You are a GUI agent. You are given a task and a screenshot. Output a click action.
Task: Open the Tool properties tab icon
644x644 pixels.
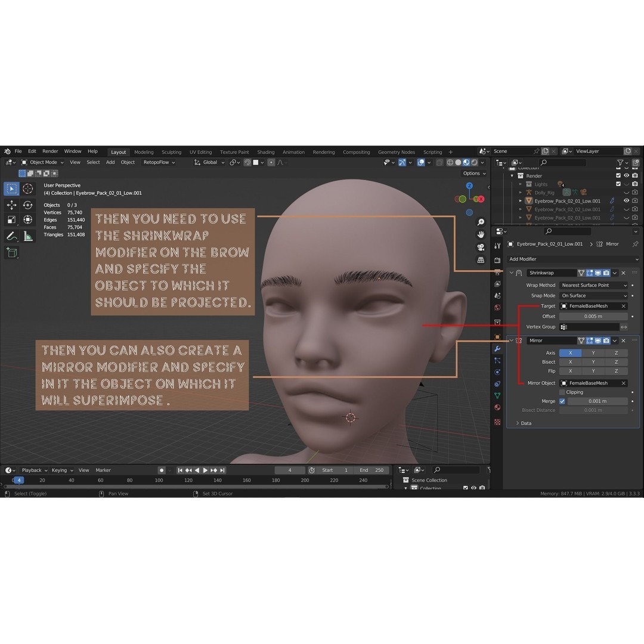(497, 246)
